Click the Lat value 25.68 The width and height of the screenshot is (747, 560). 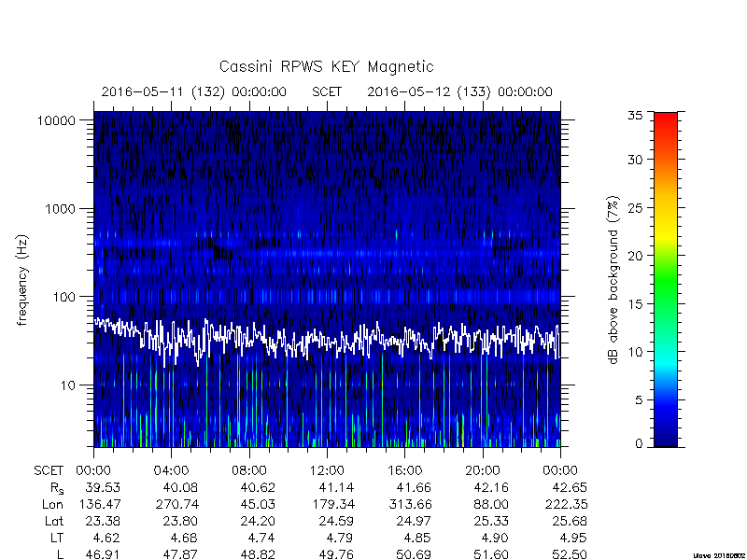tap(570, 522)
